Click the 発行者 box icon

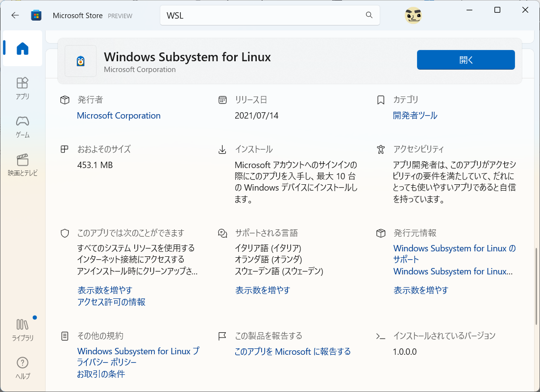click(65, 100)
